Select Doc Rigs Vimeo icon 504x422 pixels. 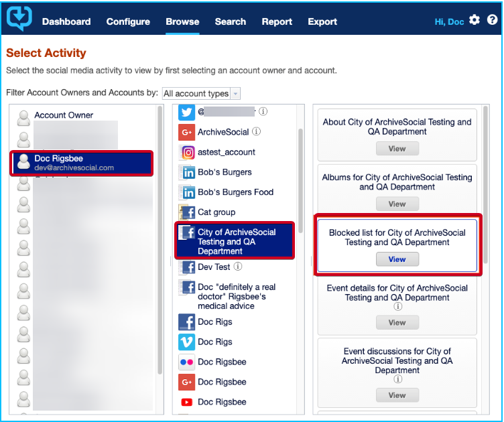186,342
